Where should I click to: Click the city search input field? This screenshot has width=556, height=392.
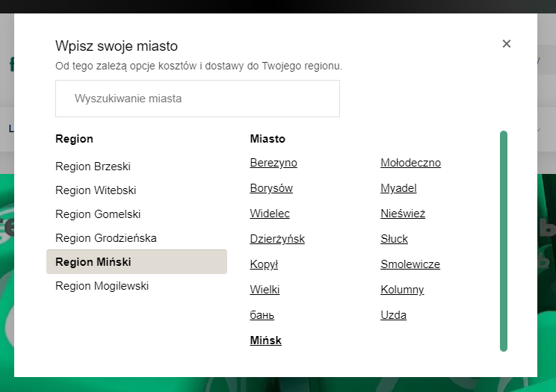pos(197,99)
